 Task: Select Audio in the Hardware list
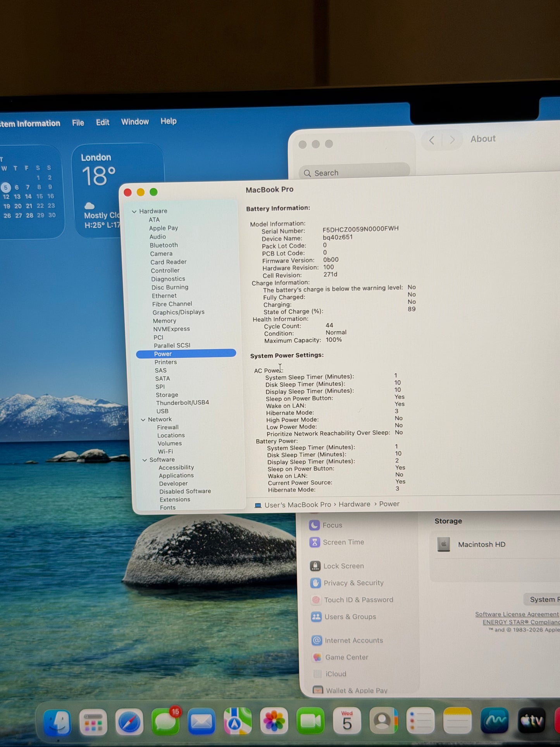(x=158, y=237)
